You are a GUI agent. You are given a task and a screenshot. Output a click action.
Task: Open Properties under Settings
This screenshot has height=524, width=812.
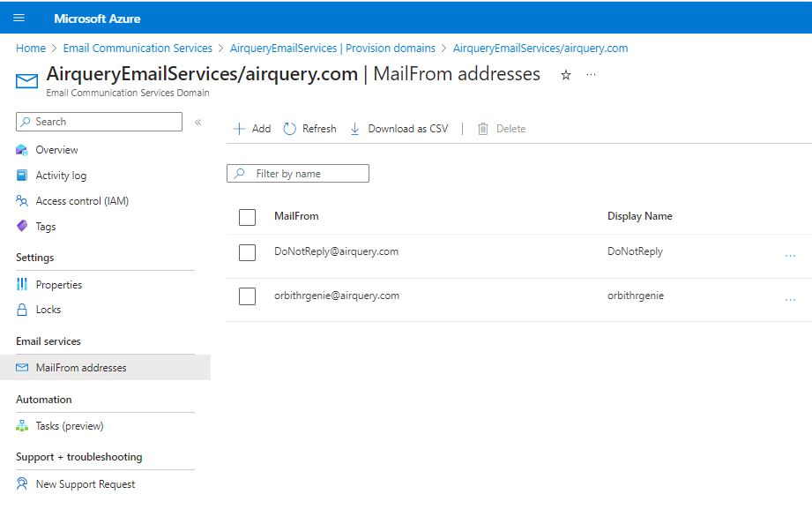tap(58, 285)
